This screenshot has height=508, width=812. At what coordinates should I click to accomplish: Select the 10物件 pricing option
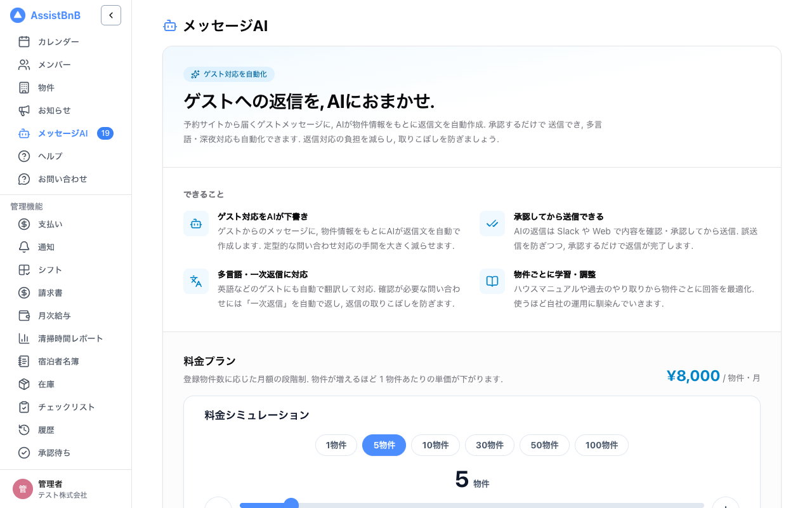[435, 445]
